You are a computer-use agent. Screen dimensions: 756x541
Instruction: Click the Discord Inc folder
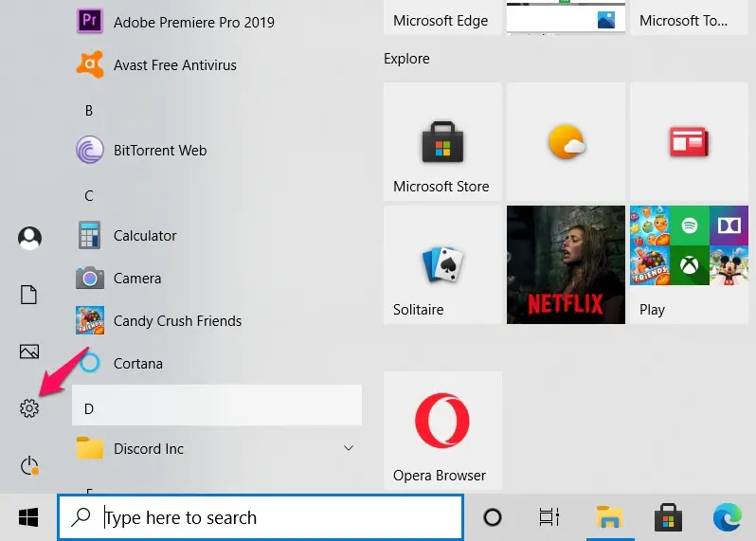tap(217, 448)
